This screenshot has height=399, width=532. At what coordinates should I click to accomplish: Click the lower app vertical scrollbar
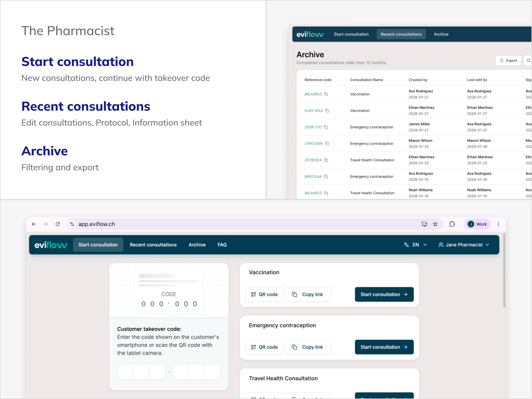tap(504, 270)
